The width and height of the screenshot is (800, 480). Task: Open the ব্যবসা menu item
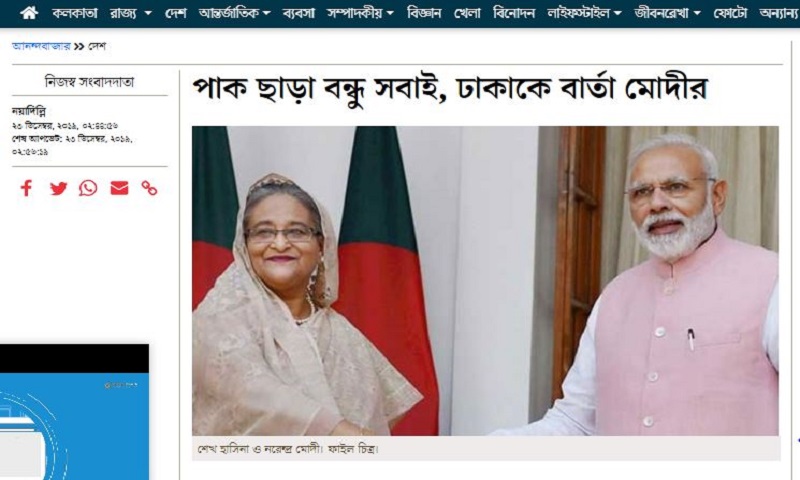click(x=298, y=13)
